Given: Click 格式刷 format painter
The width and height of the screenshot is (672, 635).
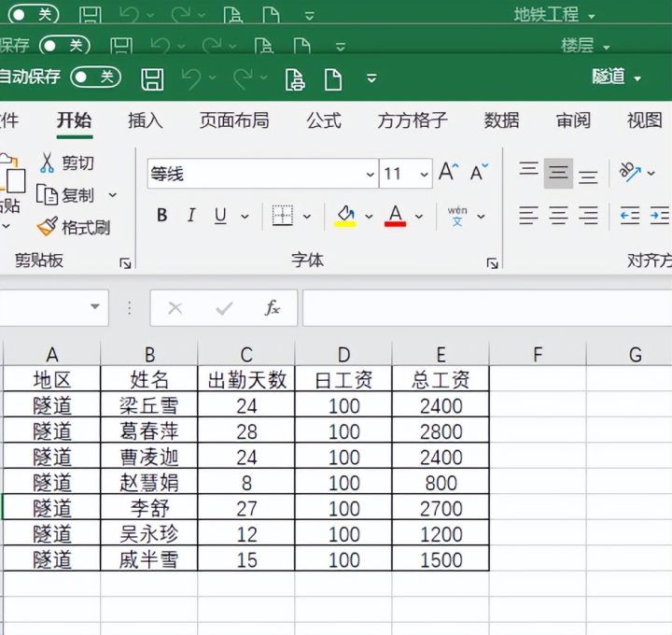Looking at the screenshot, I should click(74, 228).
